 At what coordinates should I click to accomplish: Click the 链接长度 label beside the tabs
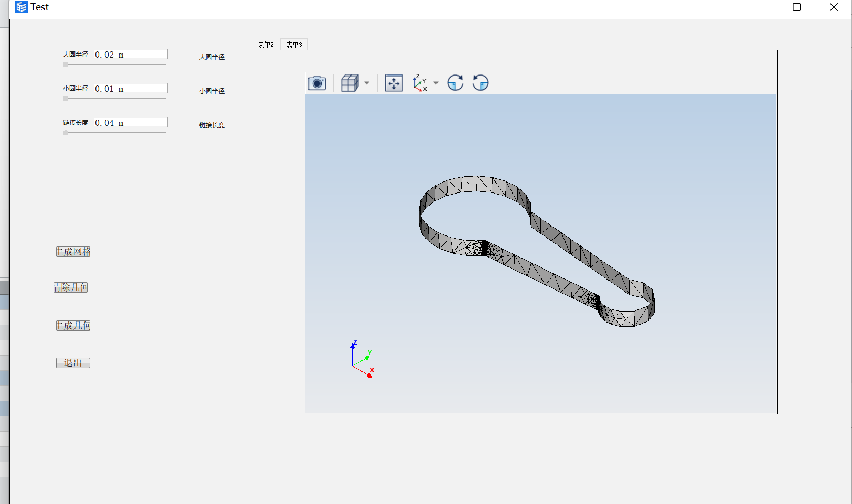pyautogui.click(x=212, y=125)
